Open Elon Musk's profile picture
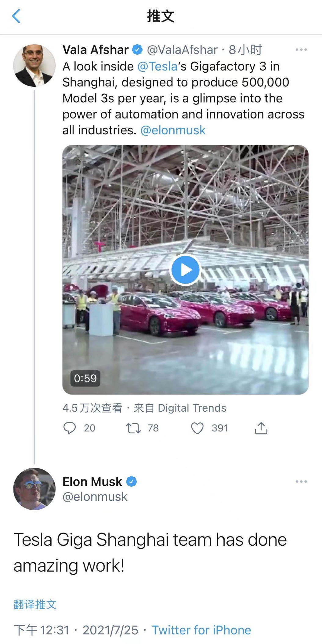Image resolution: width=322 pixels, height=644 pixels. tap(34, 489)
